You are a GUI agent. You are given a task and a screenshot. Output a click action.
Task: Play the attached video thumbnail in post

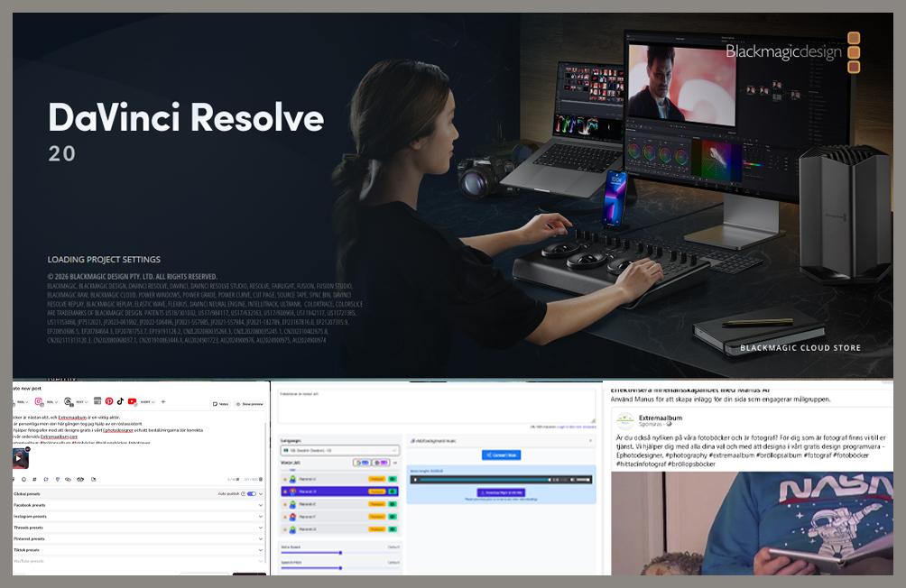[20, 457]
